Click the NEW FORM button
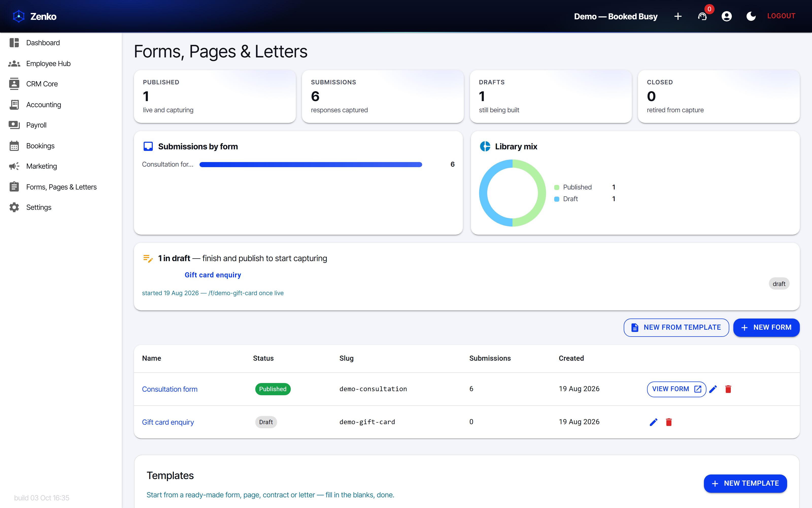The width and height of the screenshot is (812, 508). pos(766,327)
